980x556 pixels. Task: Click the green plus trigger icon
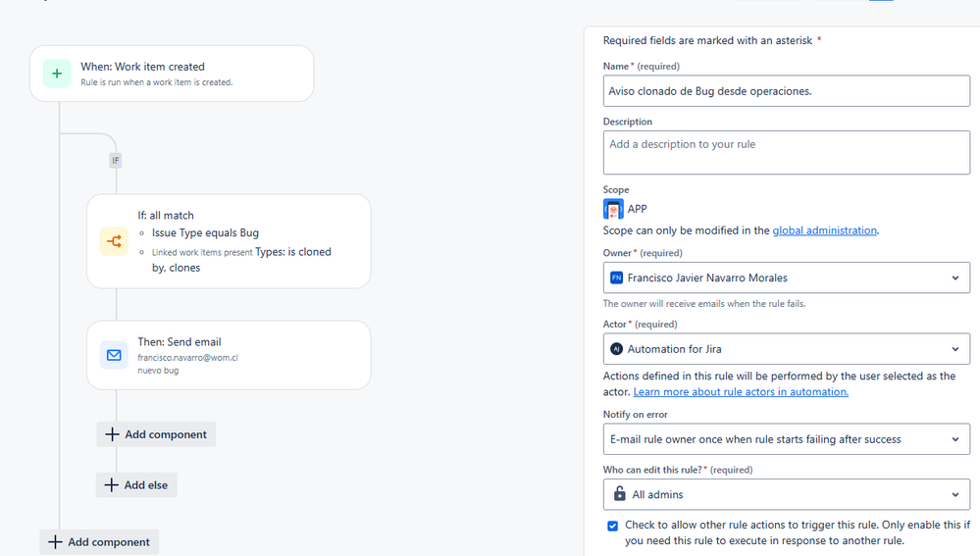(x=57, y=74)
